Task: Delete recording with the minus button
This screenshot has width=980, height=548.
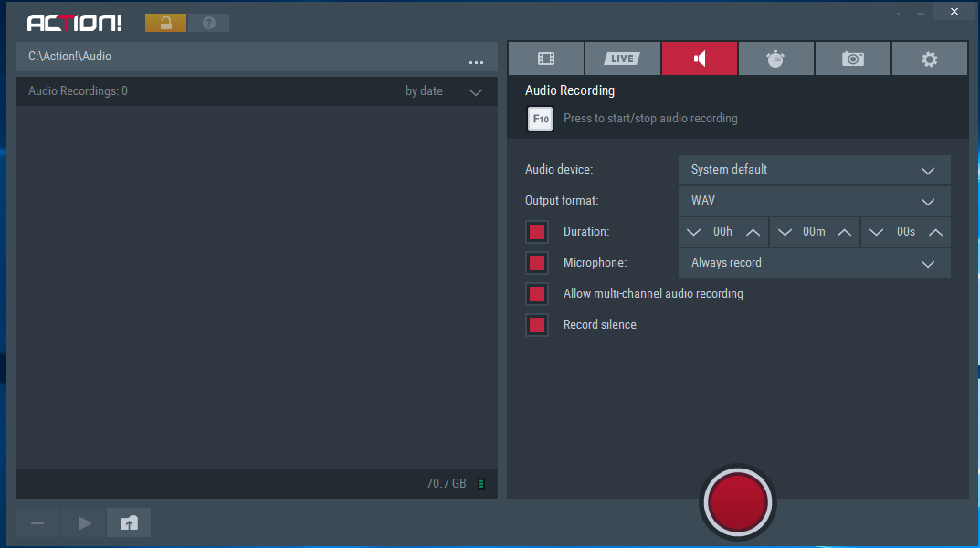Action: 37,523
